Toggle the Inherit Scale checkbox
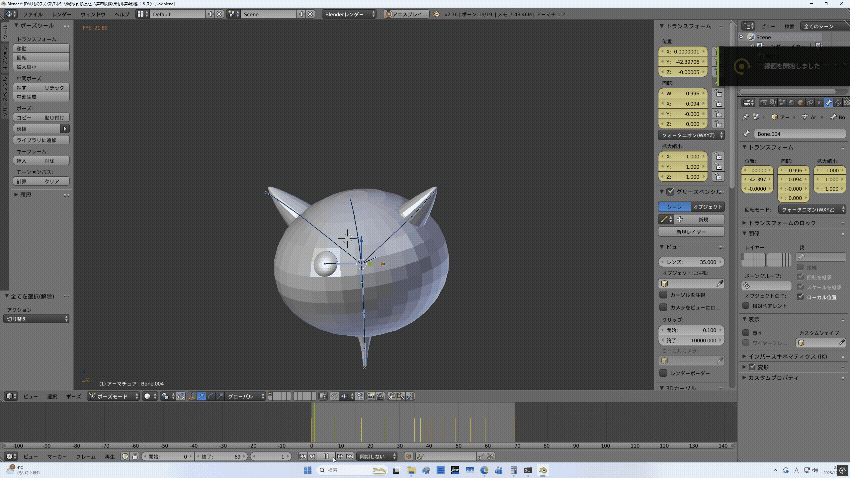 pyautogui.click(x=801, y=287)
